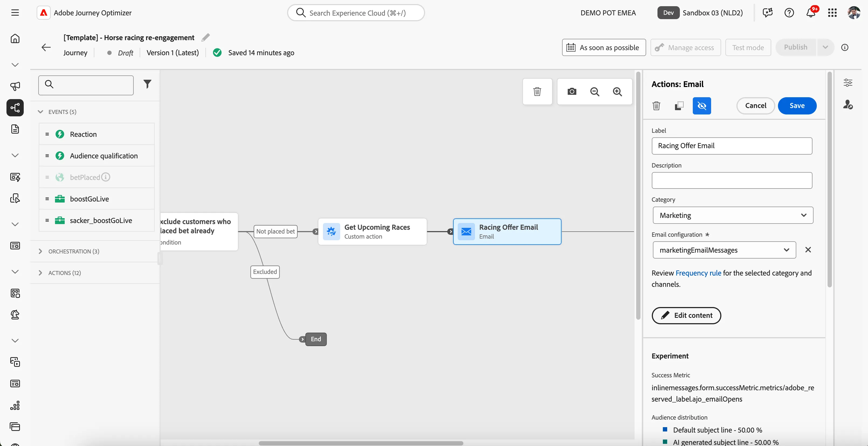
Task: Click Manage access button
Action: pyautogui.click(x=685, y=47)
